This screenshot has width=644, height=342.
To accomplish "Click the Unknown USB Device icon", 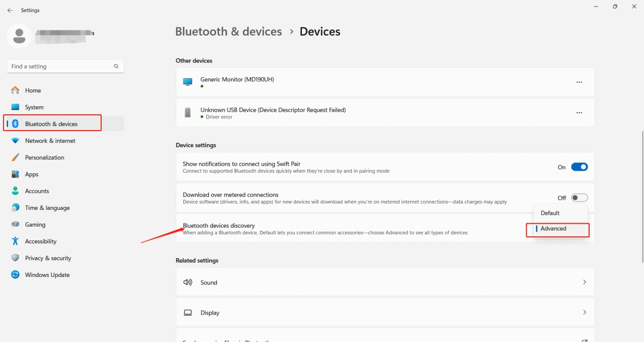I will pos(188,113).
